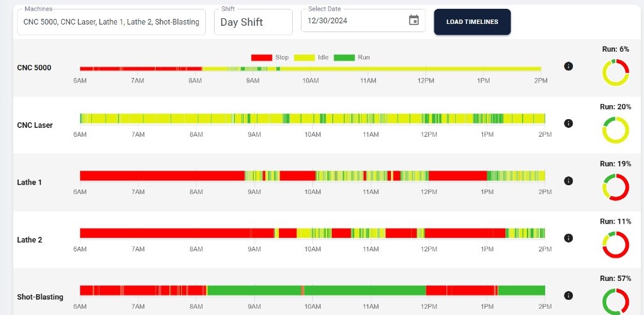Click the Shot-Blasting run donut chart

click(616, 301)
